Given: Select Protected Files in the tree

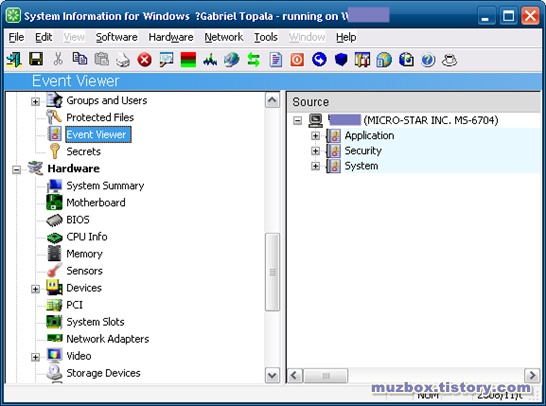Looking at the screenshot, I should click(x=100, y=117).
